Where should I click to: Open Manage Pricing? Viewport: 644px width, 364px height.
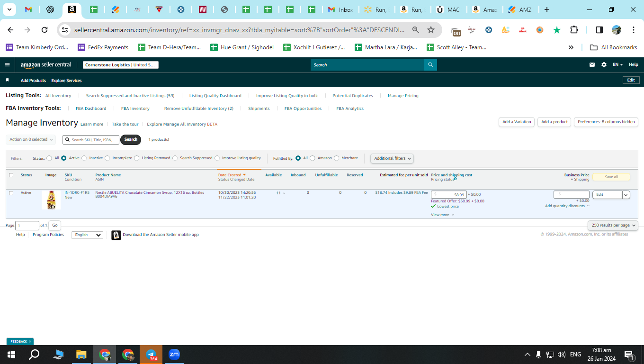click(x=403, y=96)
